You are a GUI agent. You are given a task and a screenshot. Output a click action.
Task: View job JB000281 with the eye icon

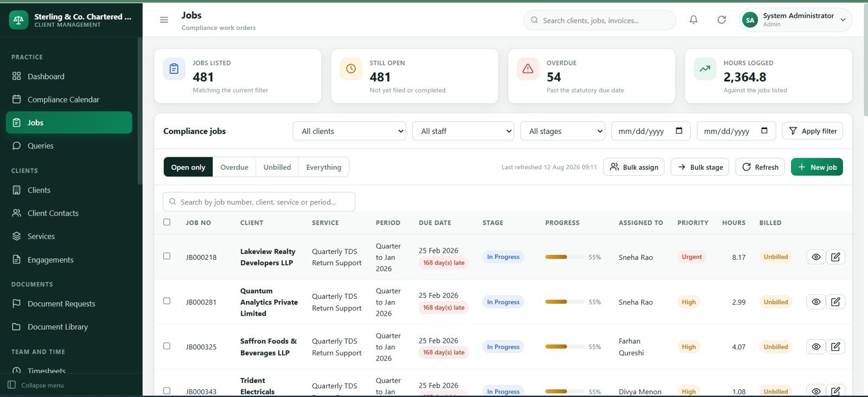click(816, 302)
